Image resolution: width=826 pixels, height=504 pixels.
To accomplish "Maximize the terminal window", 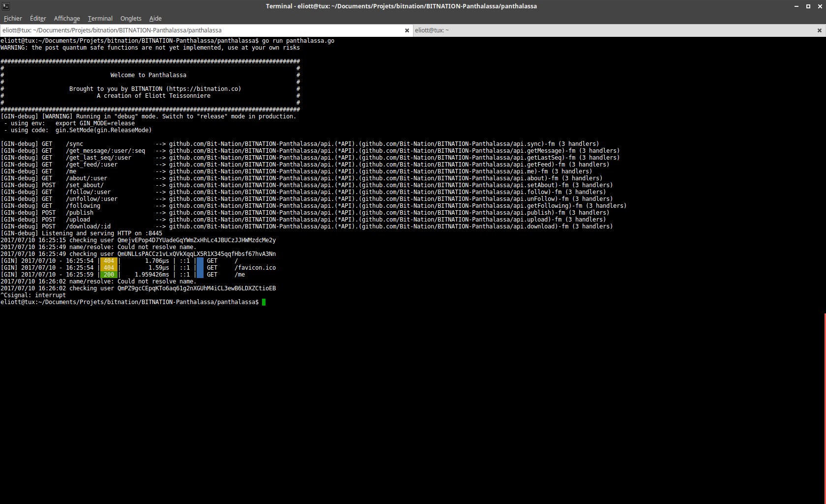I will [x=808, y=6].
